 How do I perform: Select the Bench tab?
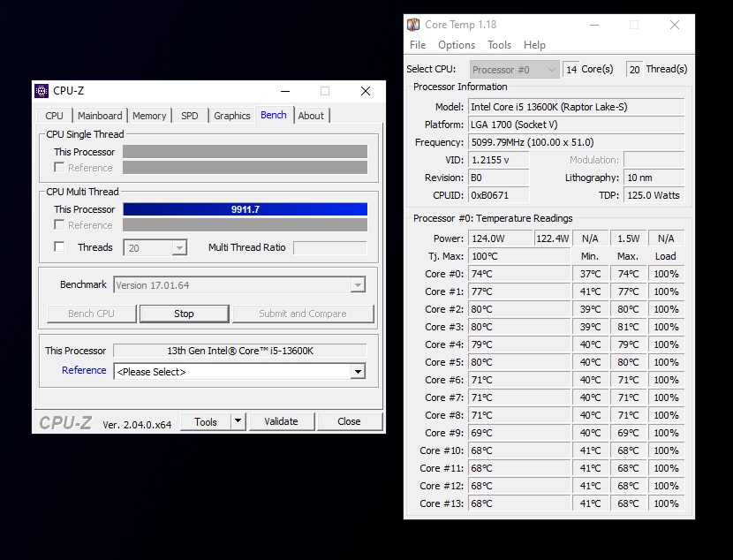point(274,115)
